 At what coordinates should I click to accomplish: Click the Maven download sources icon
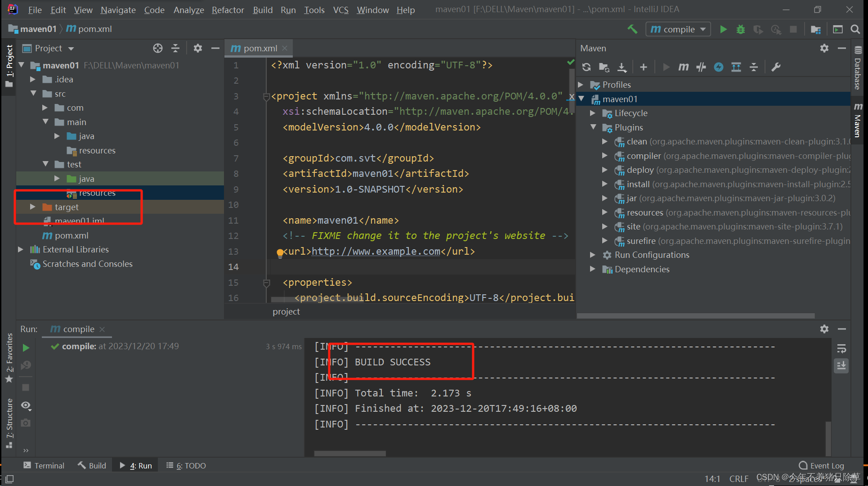pos(622,66)
